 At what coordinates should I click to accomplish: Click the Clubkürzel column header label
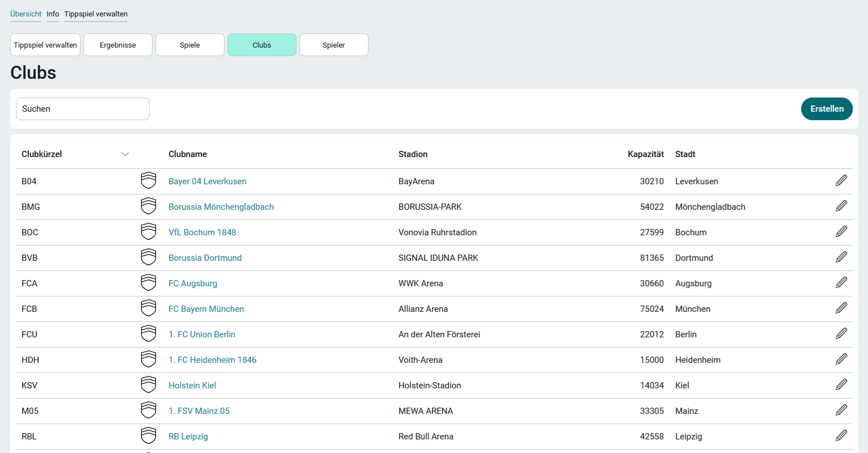click(x=42, y=154)
